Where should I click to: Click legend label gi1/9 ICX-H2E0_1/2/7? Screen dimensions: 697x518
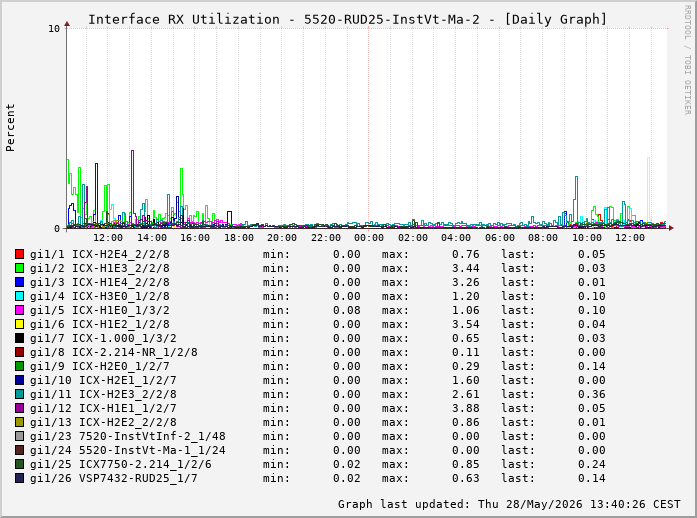click(100, 366)
